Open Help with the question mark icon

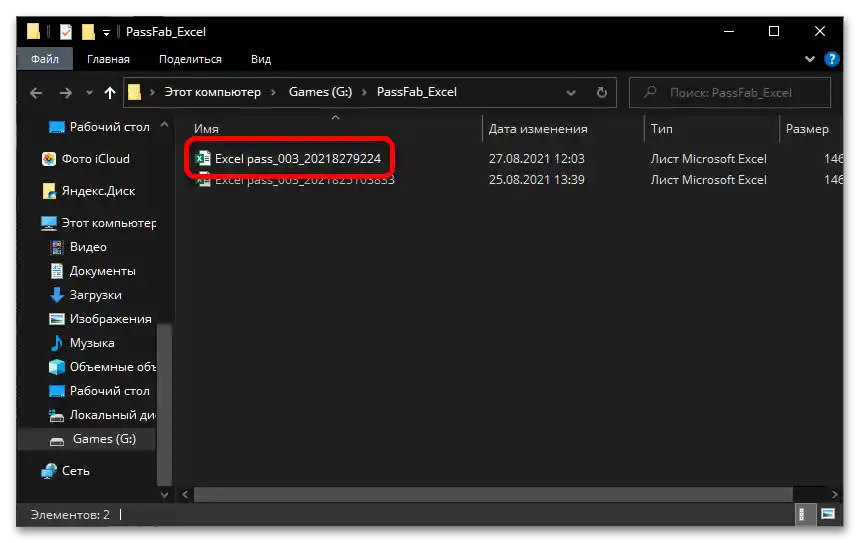click(x=831, y=59)
